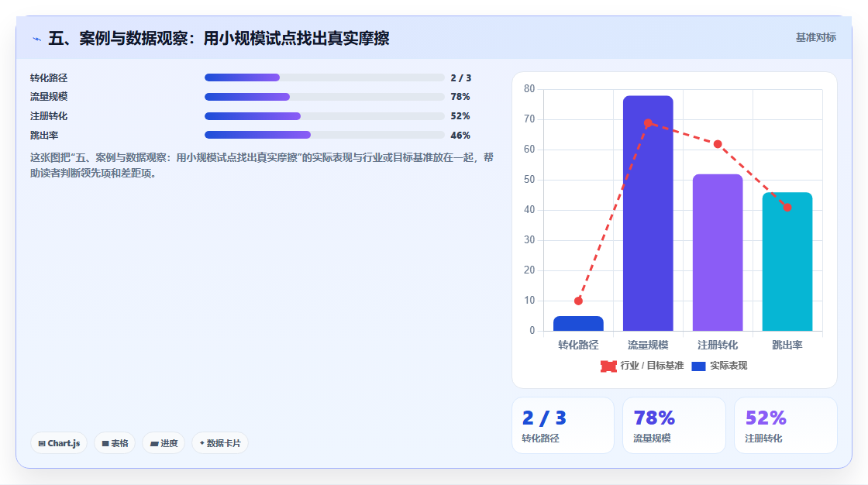
Task: Click the 转化路径 row label in the list
Action: click(x=49, y=78)
